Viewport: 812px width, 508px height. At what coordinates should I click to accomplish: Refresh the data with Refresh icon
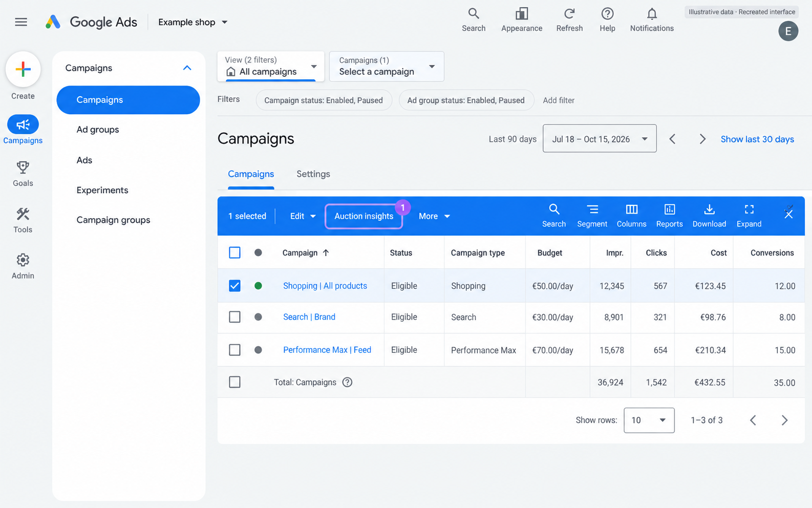[x=569, y=20]
